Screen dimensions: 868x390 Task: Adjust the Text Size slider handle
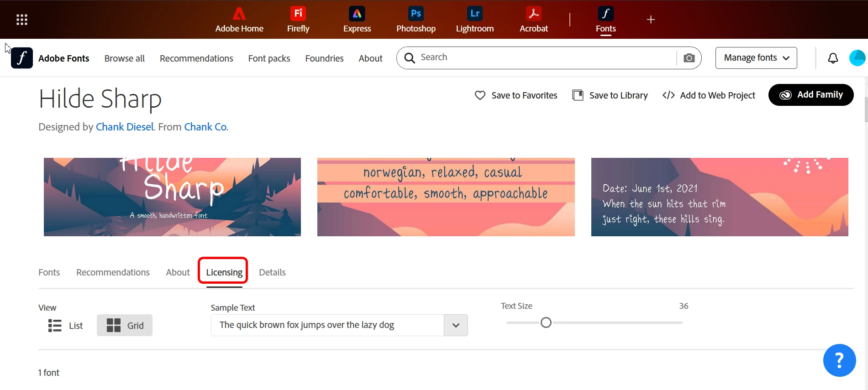coord(546,322)
